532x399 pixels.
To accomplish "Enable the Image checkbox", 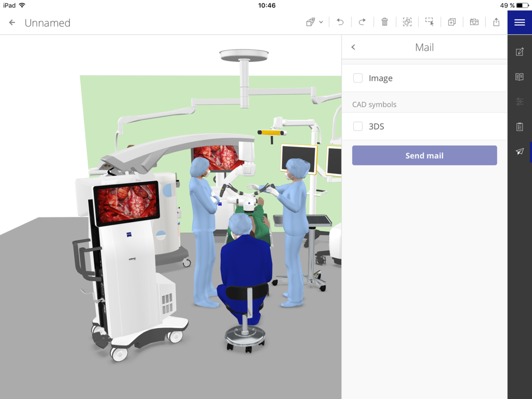I will point(358,78).
